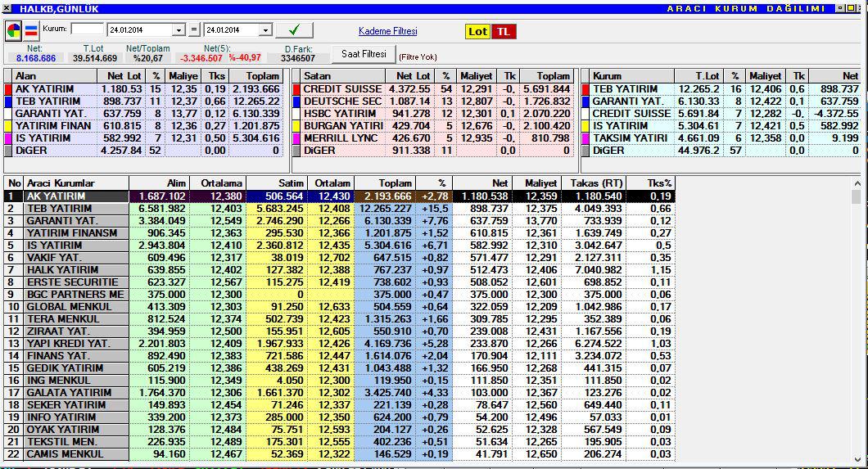This screenshot has width=868, height=469.
Task: Select TEB YATIRIM row in broker table
Action: coord(339,209)
